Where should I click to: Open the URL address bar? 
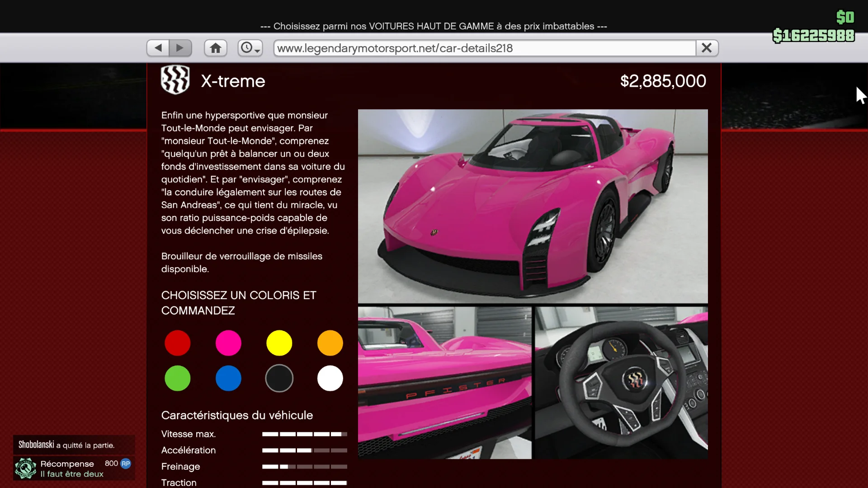[483, 48]
